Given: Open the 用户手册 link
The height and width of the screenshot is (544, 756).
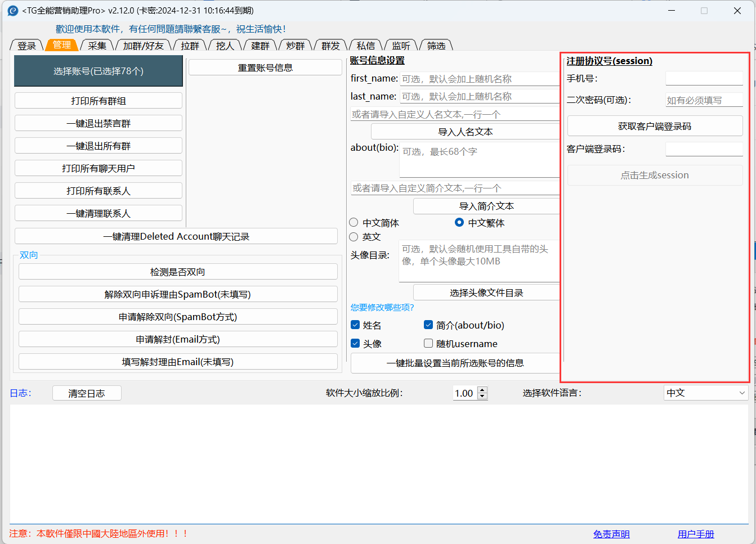Looking at the screenshot, I should coord(695,534).
